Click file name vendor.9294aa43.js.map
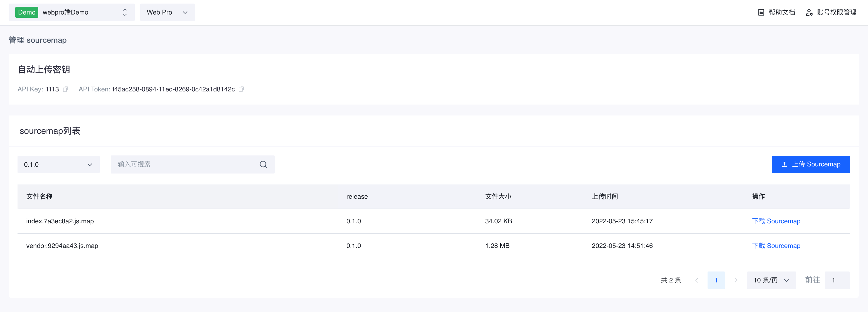Viewport: 868px width, 312px height. (62, 246)
